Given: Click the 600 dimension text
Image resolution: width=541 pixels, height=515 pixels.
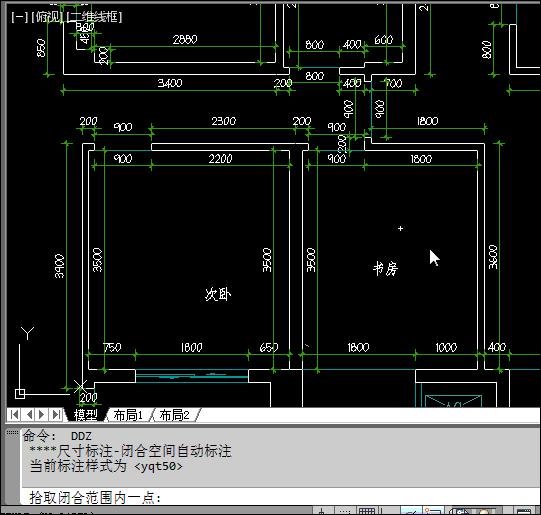Looking at the screenshot, I should [383, 40].
